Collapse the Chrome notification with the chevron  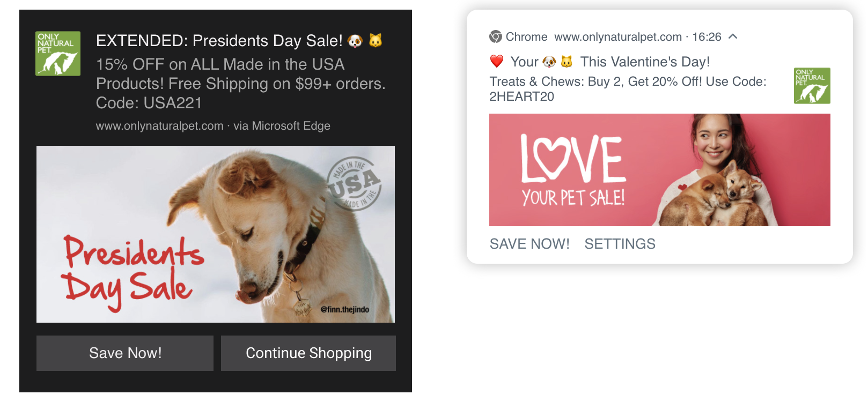(733, 36)
